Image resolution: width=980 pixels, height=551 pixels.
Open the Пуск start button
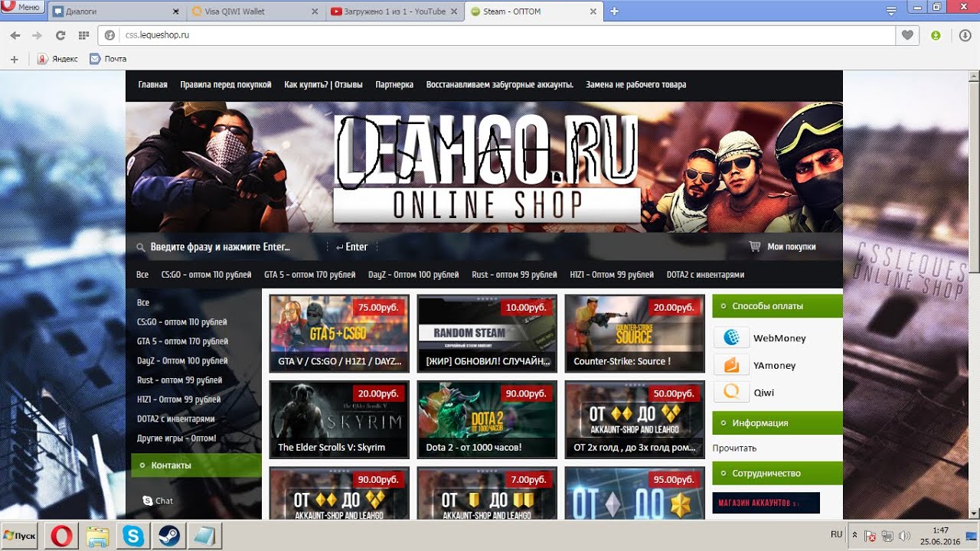(x=21, y=535)
